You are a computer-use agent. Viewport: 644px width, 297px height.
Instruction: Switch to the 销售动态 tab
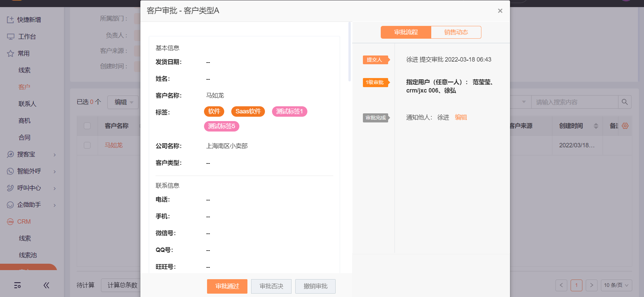[456, 32]
